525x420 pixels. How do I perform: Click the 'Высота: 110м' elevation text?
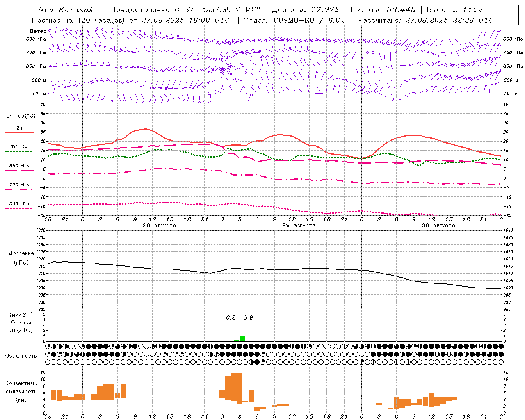click(454, 10)
